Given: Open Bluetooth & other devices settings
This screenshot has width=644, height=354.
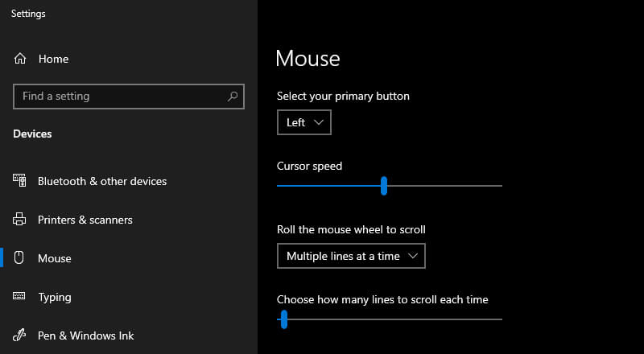Looking at the screenshot, I should tap(102, 181).
